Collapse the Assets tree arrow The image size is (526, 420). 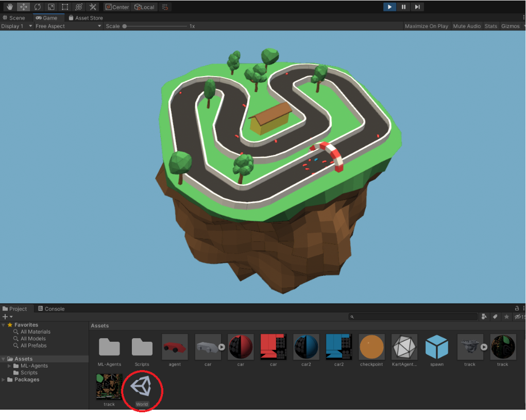pos(4,359)
